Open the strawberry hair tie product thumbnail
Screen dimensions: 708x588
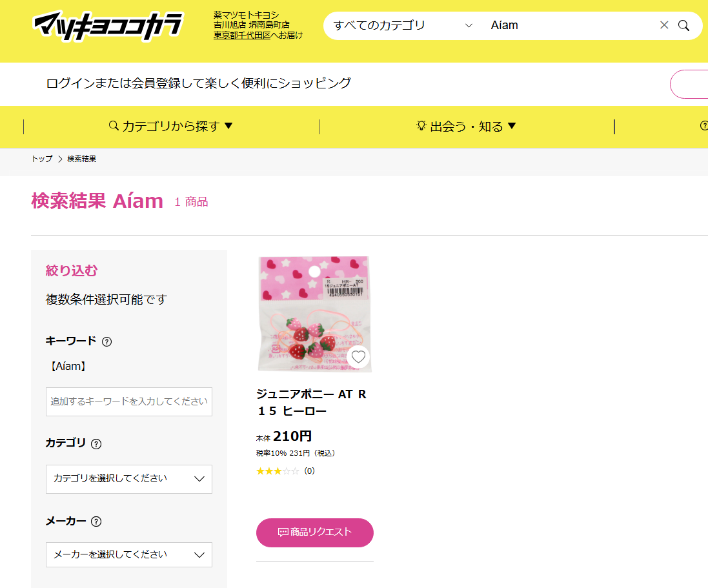click(315, 314)
